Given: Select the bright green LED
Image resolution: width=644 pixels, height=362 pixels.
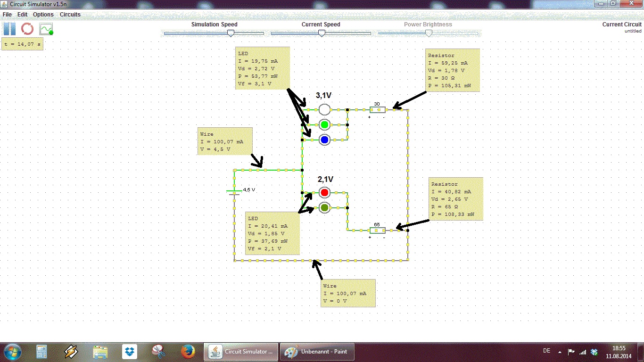Looking at the screenshot, I should pyautogui.click(x=324, y=124).
